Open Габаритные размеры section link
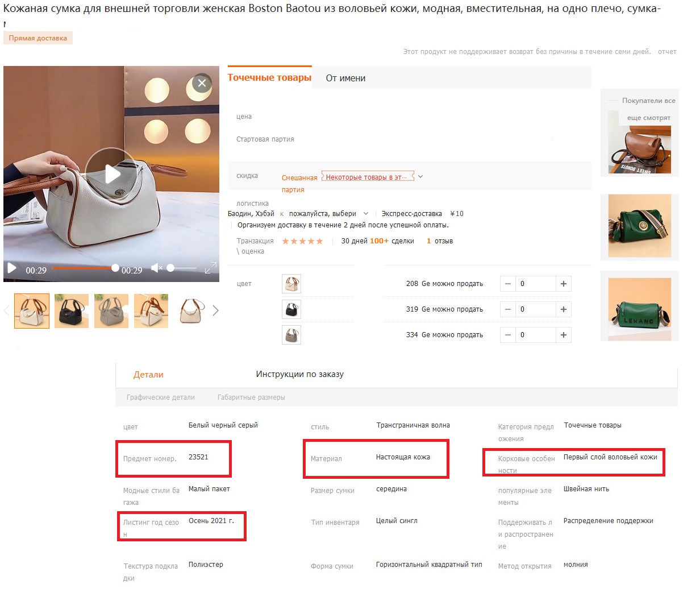 [251, 397]
